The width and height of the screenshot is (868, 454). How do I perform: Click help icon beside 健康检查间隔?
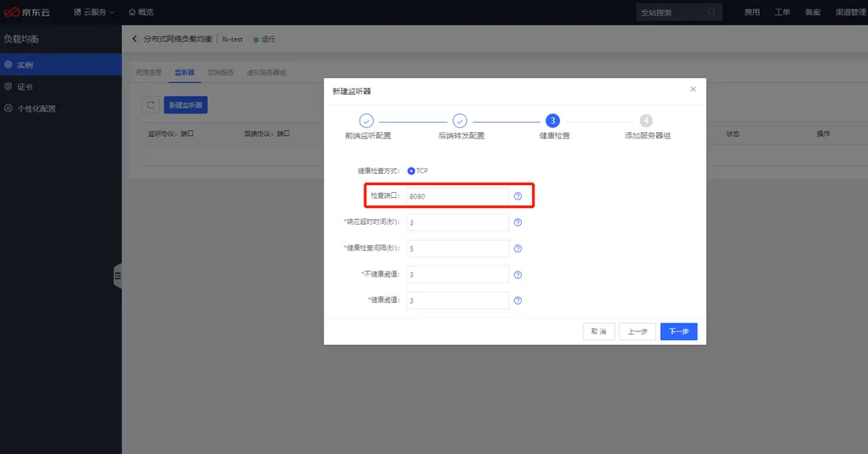(518, 248)
